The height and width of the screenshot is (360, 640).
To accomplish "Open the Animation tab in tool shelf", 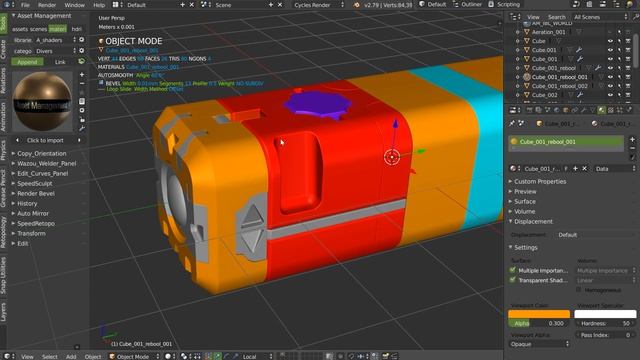I will click(3, 117).
